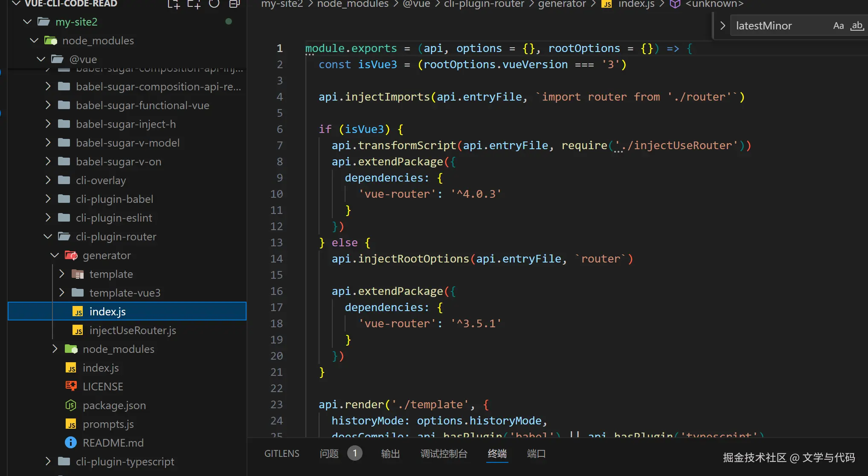Screen dimensions: 868x476
Task: Toggle replace mode with the find widget chevron
Action: coord(723,26)
